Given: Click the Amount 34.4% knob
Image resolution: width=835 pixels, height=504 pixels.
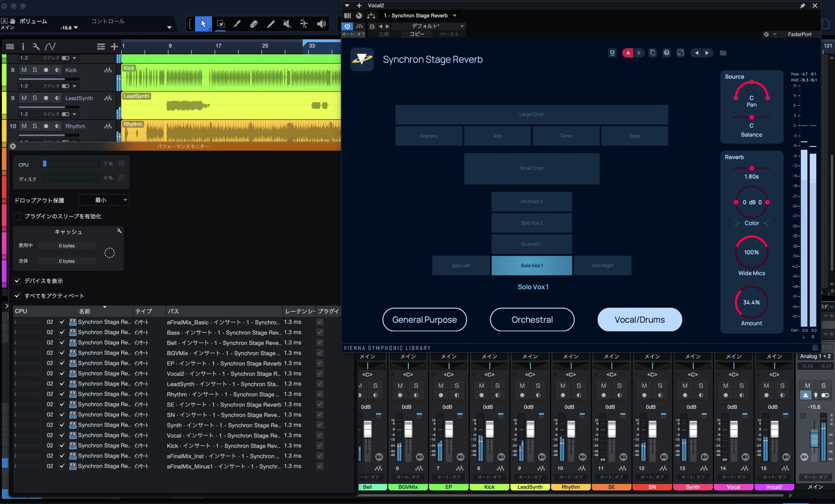Looking at the screenshot, I should pyautogui.click(x=751, y=302).
